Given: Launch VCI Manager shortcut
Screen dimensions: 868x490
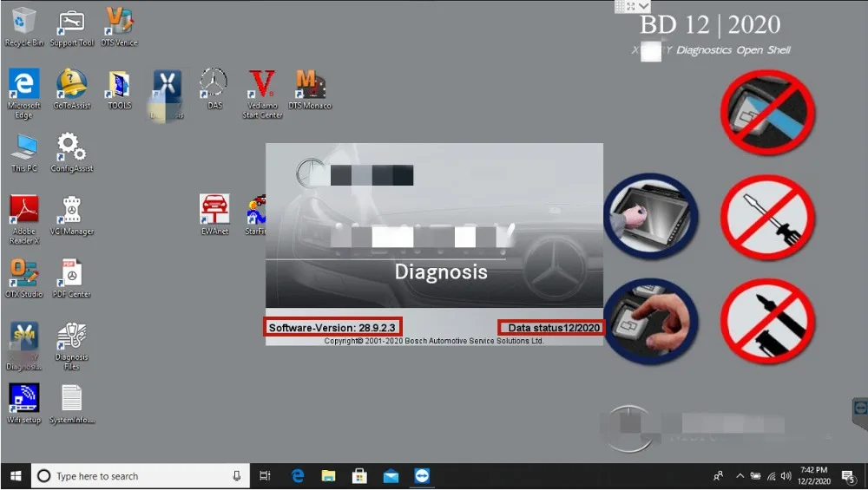Looking at the screenshot, I should pos(71,216).
